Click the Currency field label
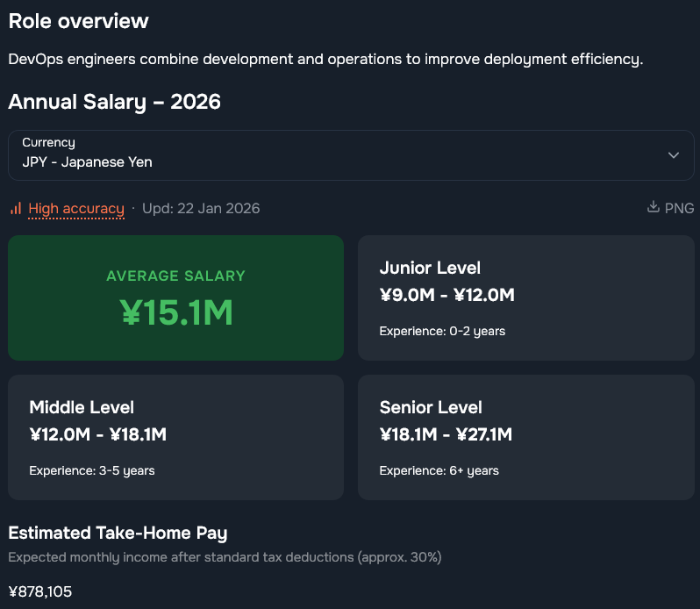Viewport: 700px width, 609px height. pyautogui.click(x=48, y=142)
